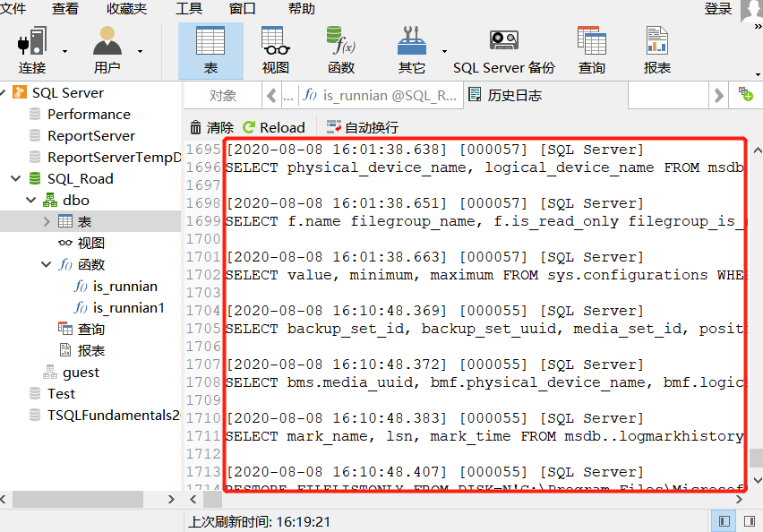Click the add new tab icon
Image resolution: width=763 pixels, height=532 pixels.
click(745, 94)
